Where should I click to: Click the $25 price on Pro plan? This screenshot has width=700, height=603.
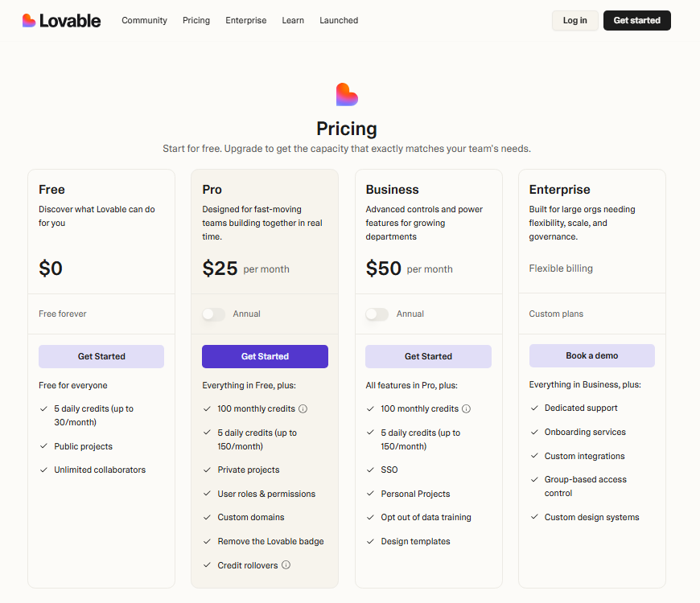coord(220,268)
